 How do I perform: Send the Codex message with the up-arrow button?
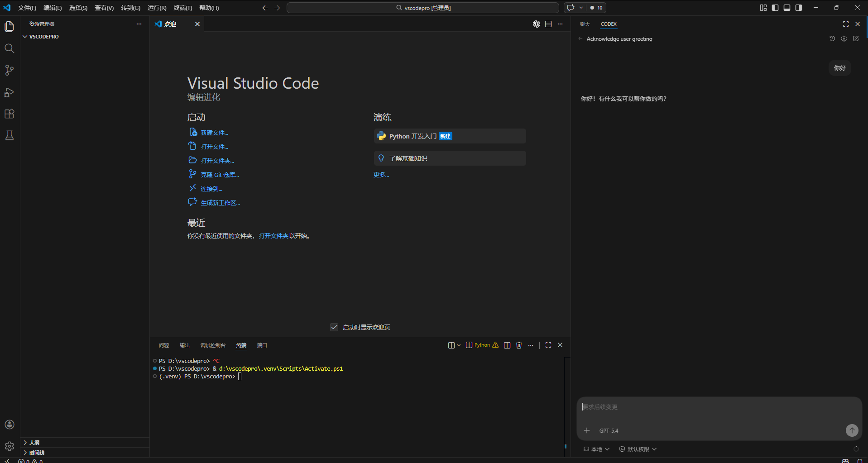click(x=852, y=430)
